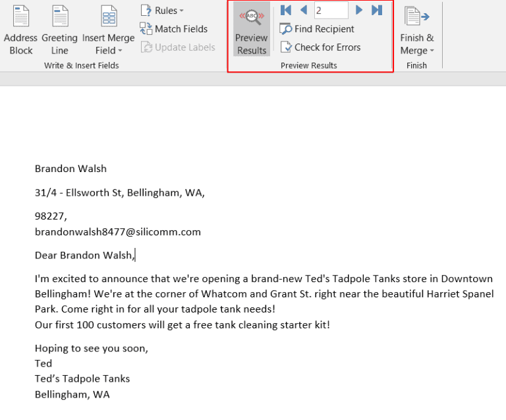Click the Ted's Tadpole Tanks signature line

pos(82,378)
